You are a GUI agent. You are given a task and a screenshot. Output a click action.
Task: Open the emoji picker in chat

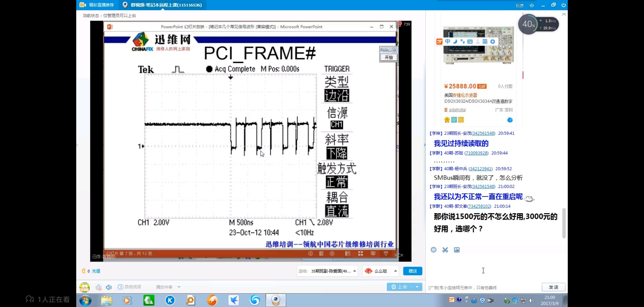434,250
